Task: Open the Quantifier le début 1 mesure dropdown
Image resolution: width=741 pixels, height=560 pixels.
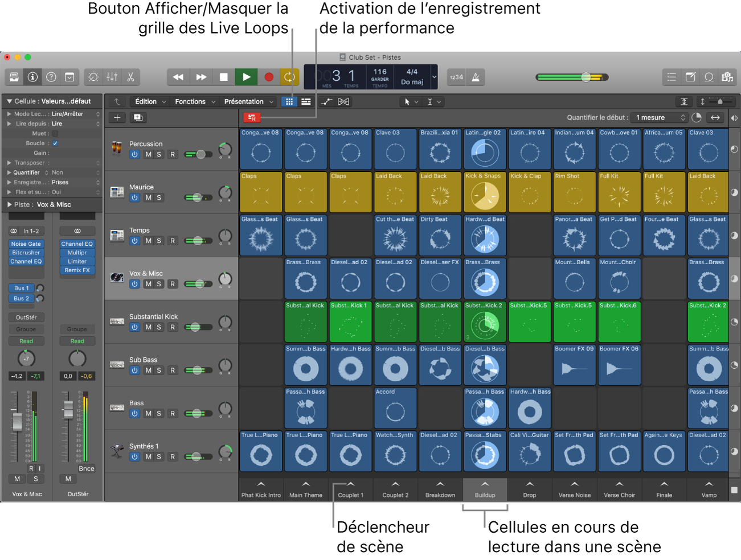Action: pos(658,117)
